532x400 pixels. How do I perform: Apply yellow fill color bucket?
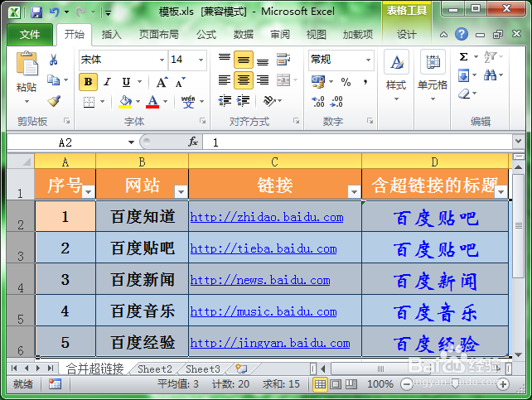(125, 101)
